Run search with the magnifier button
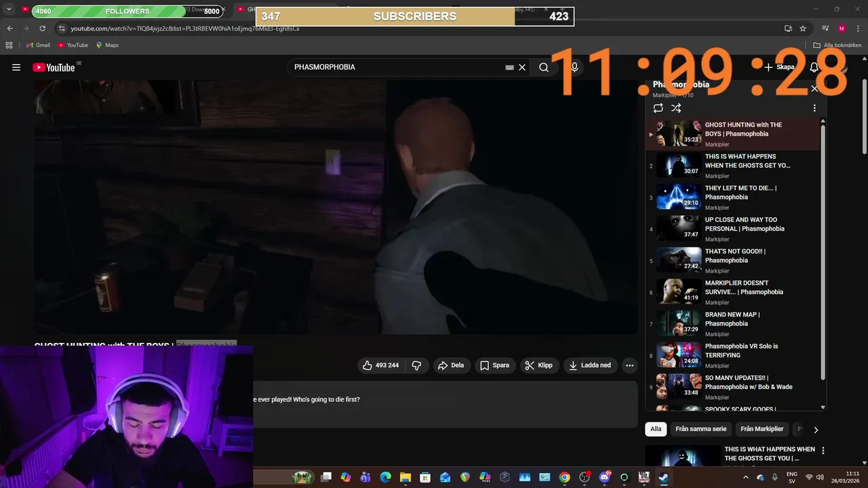 (x=544, y=67)
